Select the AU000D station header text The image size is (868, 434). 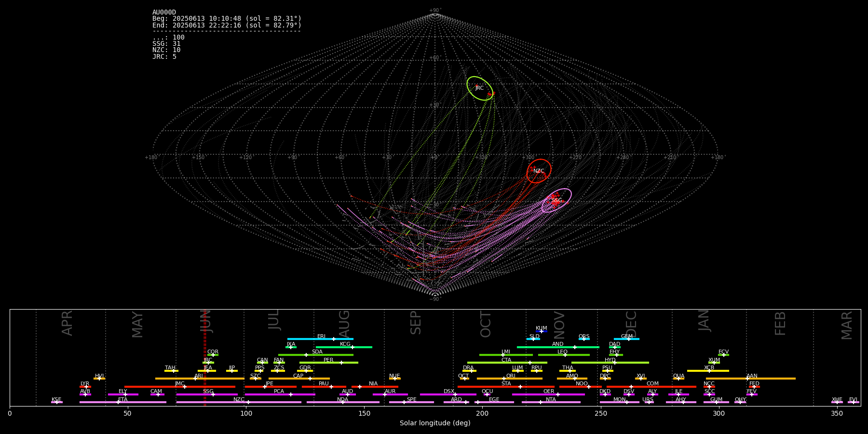(x=164, y=13)
